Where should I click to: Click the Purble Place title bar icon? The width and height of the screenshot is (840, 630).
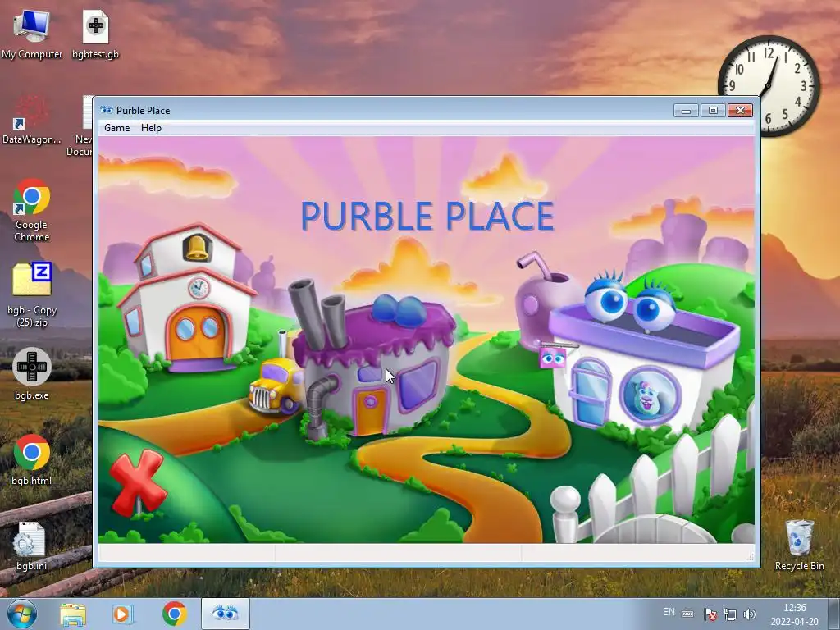[x=107, y=111]
